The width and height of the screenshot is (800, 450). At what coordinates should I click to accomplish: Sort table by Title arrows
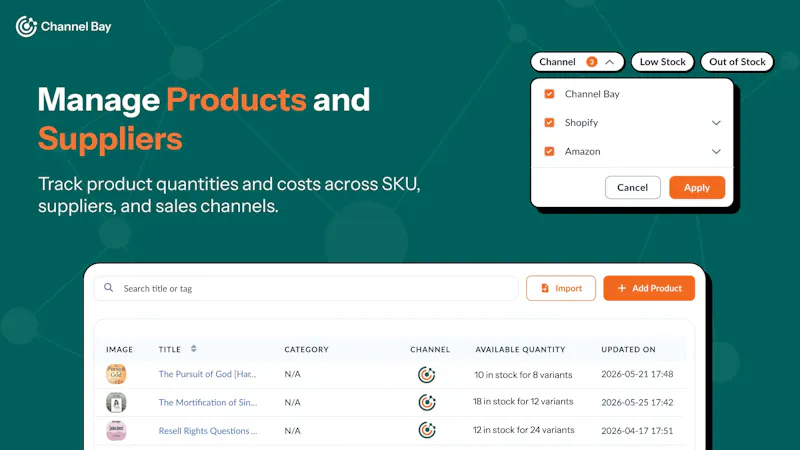(x=193, y=348)
